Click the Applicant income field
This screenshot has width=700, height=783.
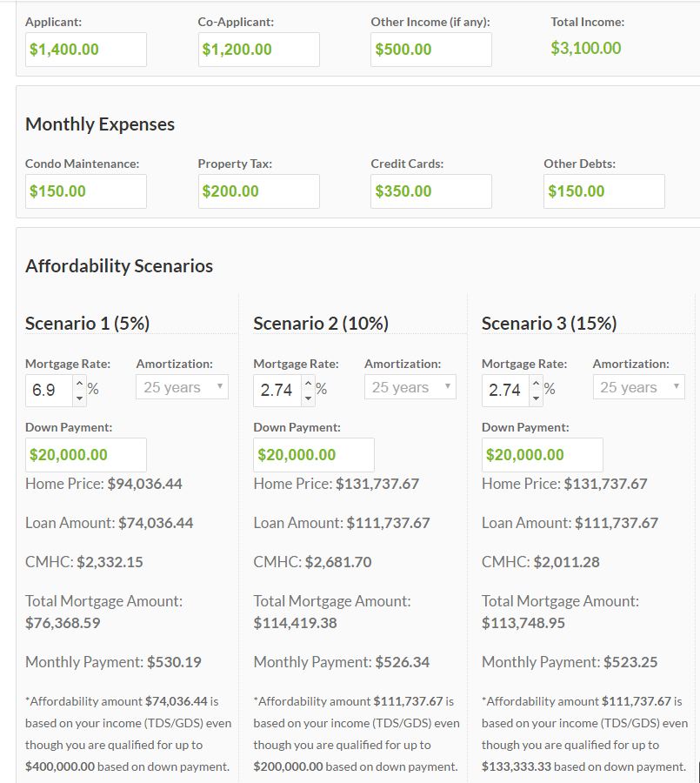(85, 50)
